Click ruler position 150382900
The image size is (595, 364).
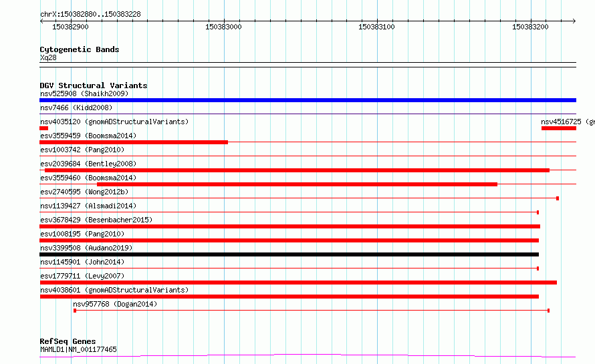click(70, 27)
